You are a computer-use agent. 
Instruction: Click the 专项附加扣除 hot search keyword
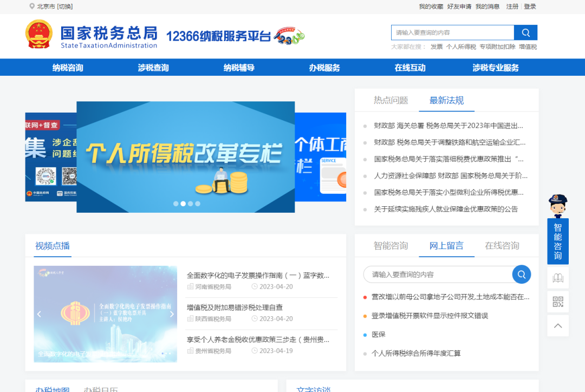(497, 47)
